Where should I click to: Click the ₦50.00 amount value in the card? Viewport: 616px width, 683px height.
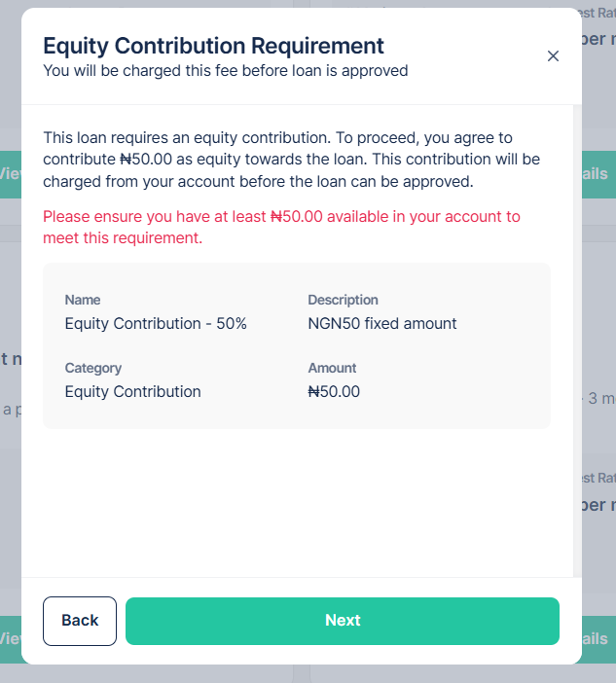coord(334,392)
